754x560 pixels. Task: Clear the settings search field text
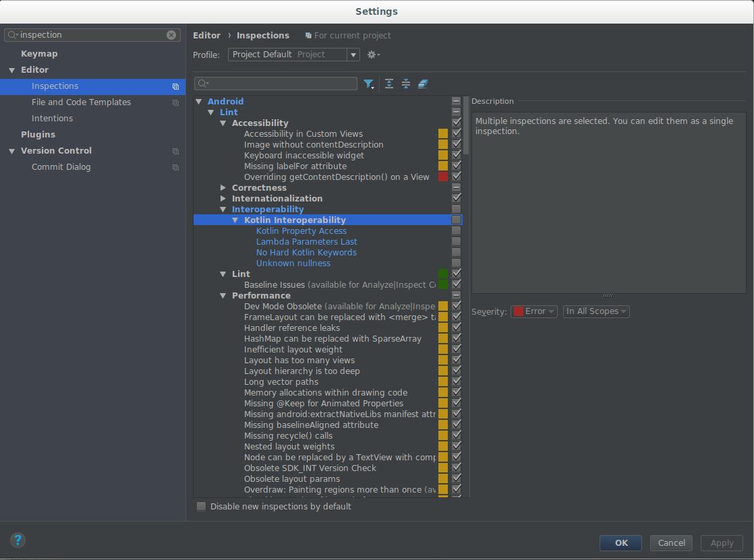pyautogui.click(x=171, y=35)
